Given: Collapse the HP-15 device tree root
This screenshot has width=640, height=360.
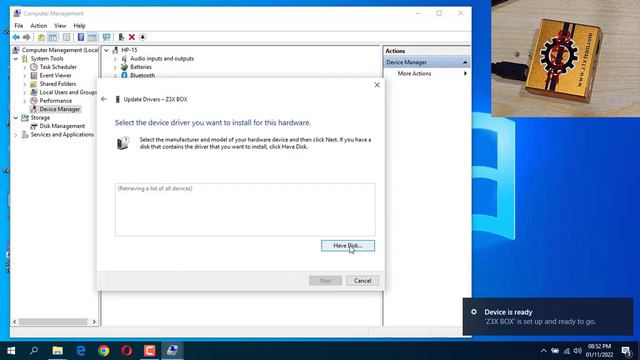Looking at the screenshot, I should (x=107, y=50).
